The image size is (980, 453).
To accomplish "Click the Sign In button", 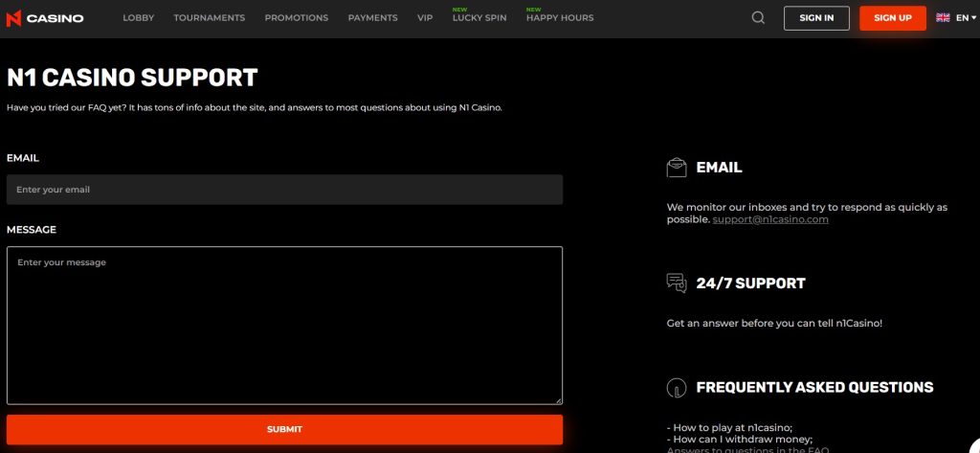I will (816, 18).
